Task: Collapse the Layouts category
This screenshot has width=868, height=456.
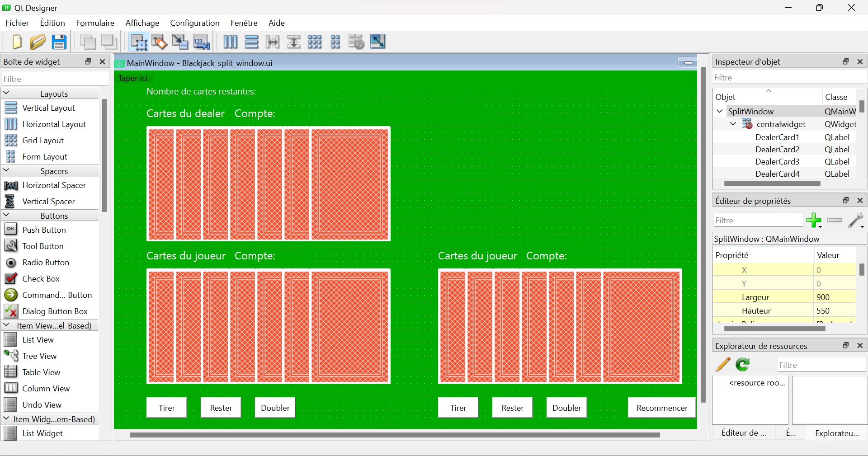Action: (x=7, y=93)
